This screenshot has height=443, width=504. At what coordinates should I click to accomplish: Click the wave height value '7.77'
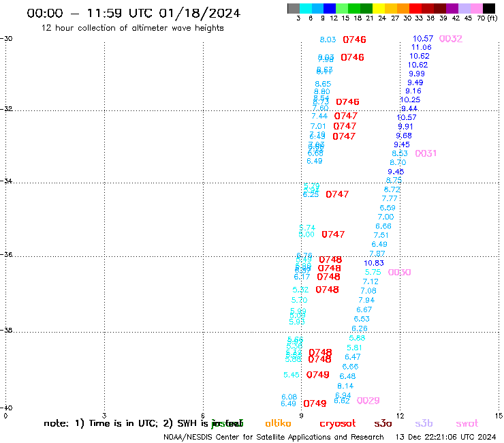click(x=390, y=199)
